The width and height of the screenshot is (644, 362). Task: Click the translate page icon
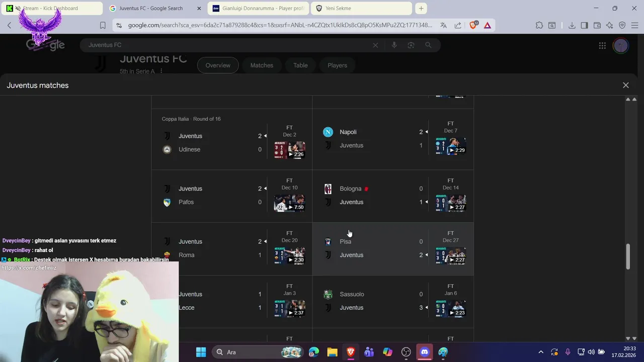click(x=443, y=25)
